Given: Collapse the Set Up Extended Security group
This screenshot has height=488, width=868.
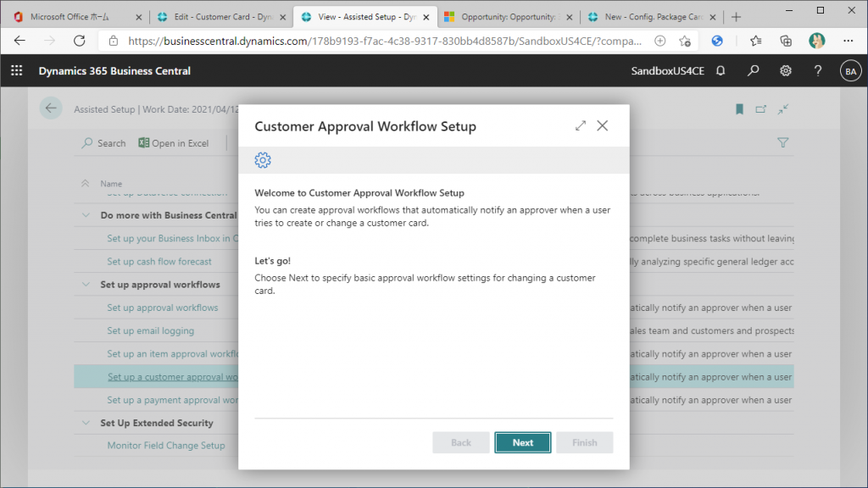Looking at the screenshot, I should [x=86, y=423].
